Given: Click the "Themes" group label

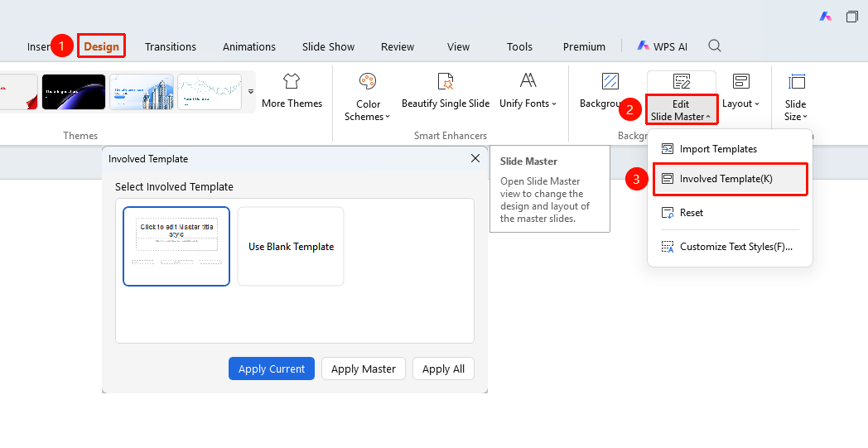Looking at the screenshot, I should click(80, 136).
